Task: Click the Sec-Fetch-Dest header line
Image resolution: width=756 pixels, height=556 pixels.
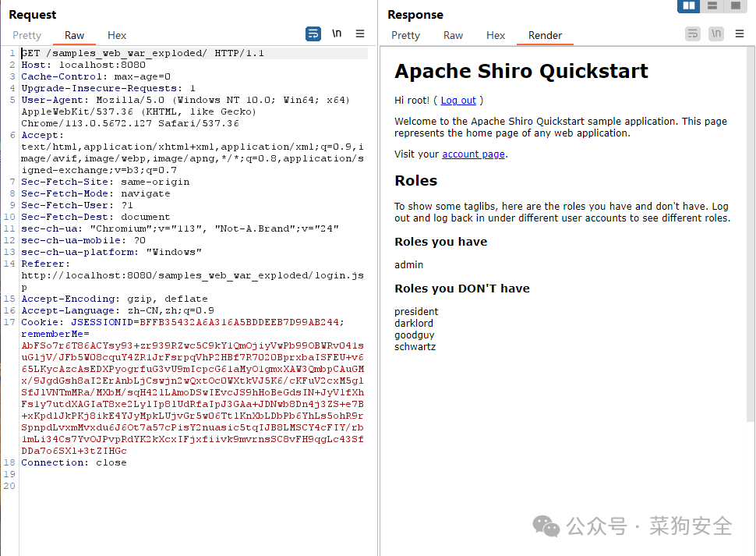Action: click(x=96, y=217)
